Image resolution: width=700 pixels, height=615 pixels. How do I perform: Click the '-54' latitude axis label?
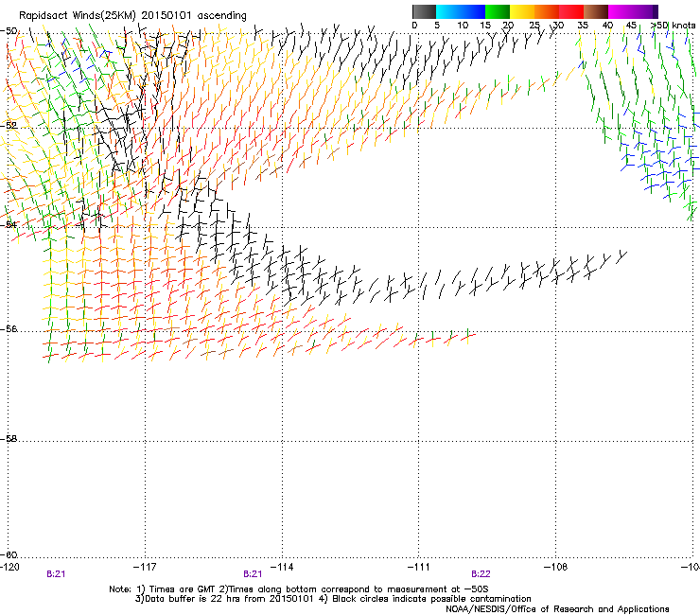[x=9, y=224]
